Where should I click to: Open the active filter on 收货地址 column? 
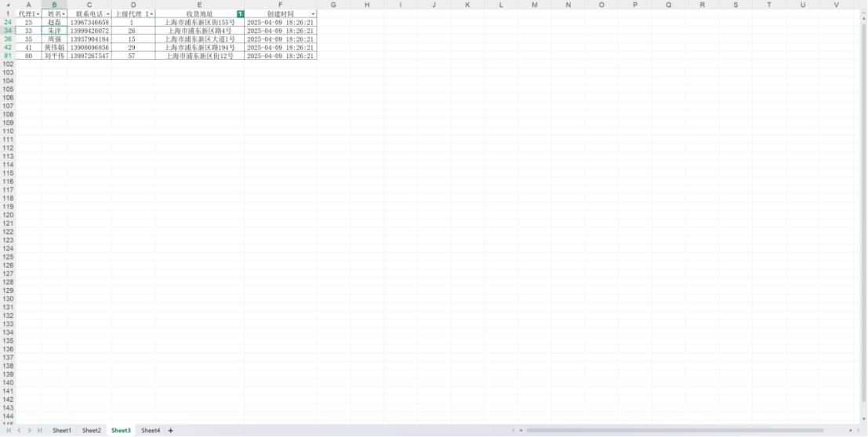[240, 14]
